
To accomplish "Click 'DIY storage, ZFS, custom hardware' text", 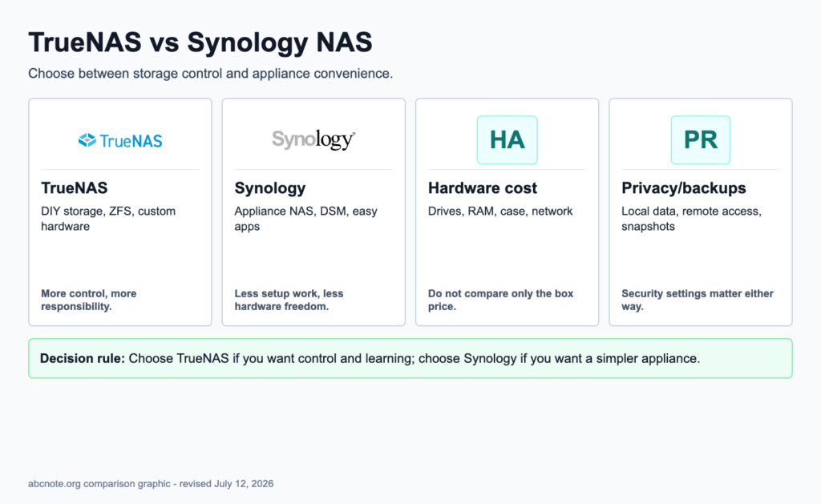I will coord(108,219).
